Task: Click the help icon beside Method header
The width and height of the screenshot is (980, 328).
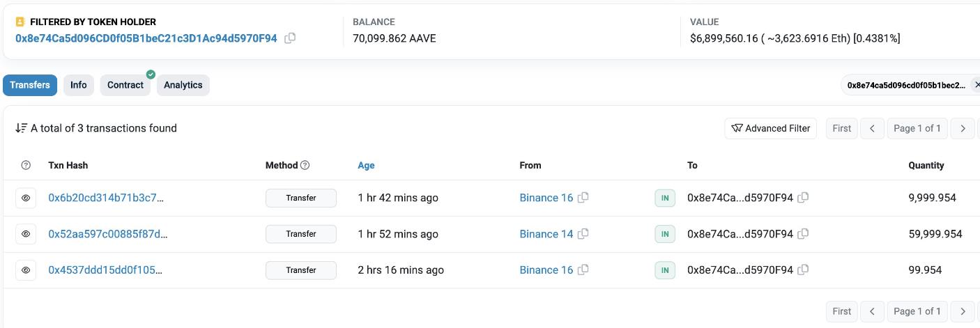Action: coord(305,166)
